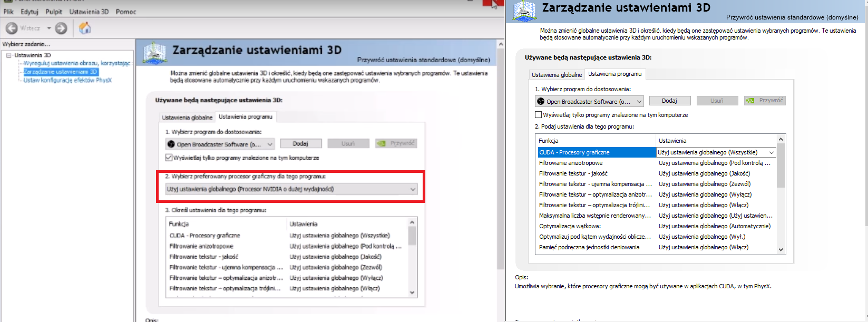Select Filtrowanie tekstur - jakość row in left window

point(287,257)
